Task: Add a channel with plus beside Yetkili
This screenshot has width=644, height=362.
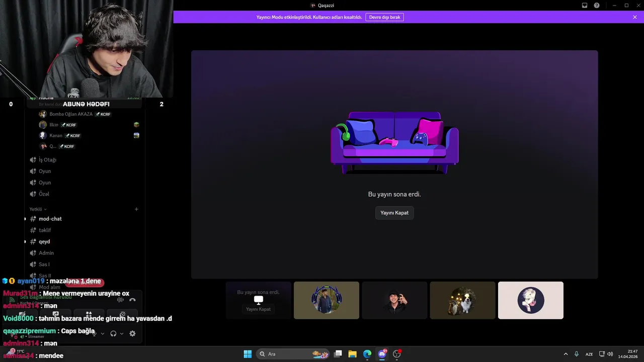Action: pos(136,209)
